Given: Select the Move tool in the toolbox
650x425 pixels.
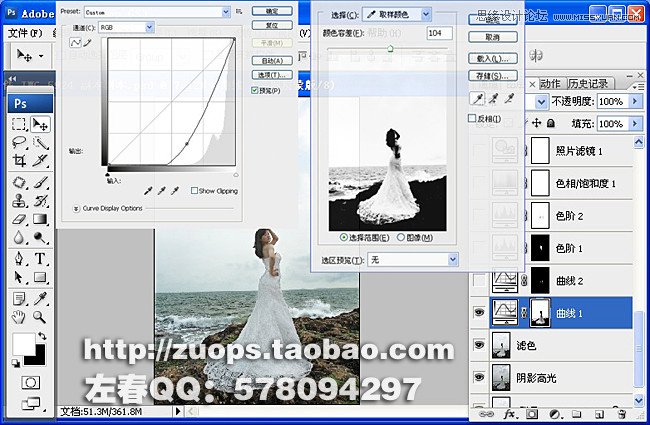Looking at the screenshot, I should tap(40, 124).
